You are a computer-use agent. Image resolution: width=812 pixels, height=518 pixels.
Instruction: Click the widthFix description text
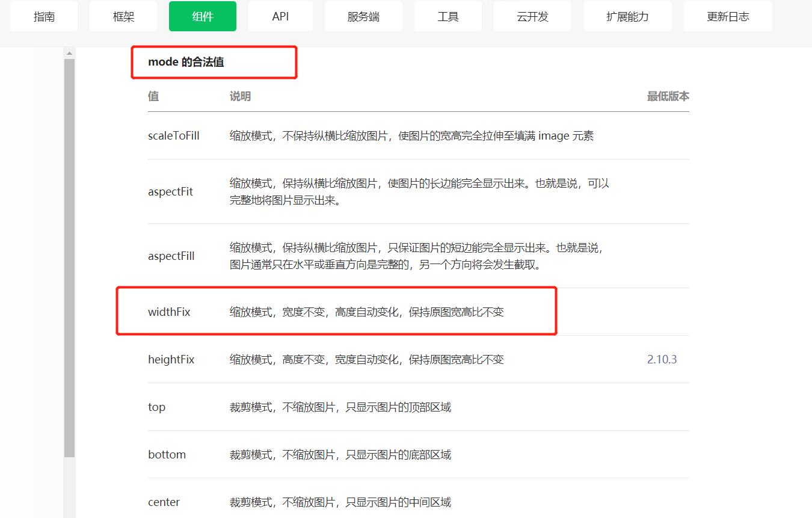367,312
